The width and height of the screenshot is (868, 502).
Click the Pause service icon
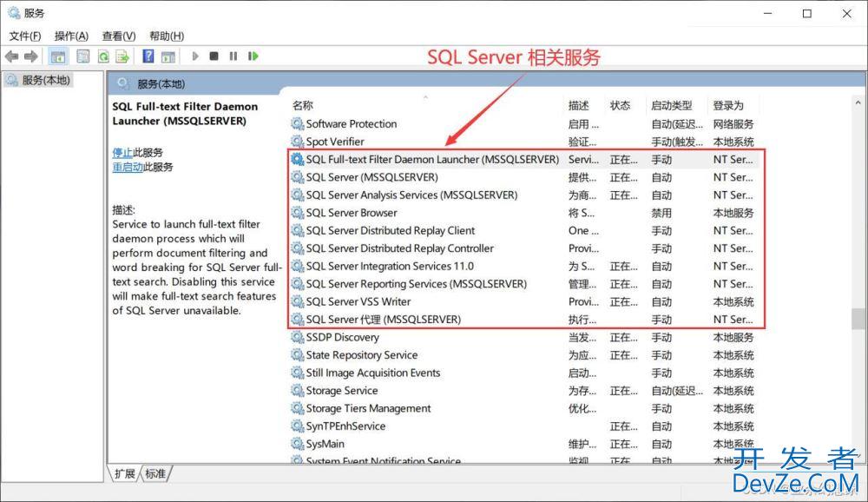(233, 56)
